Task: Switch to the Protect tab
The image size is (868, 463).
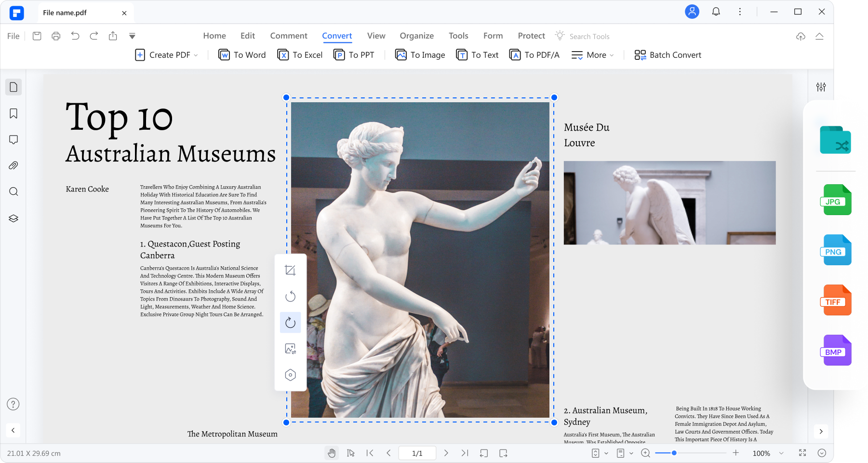Action: pyautogui.click(x=531, y=36)
